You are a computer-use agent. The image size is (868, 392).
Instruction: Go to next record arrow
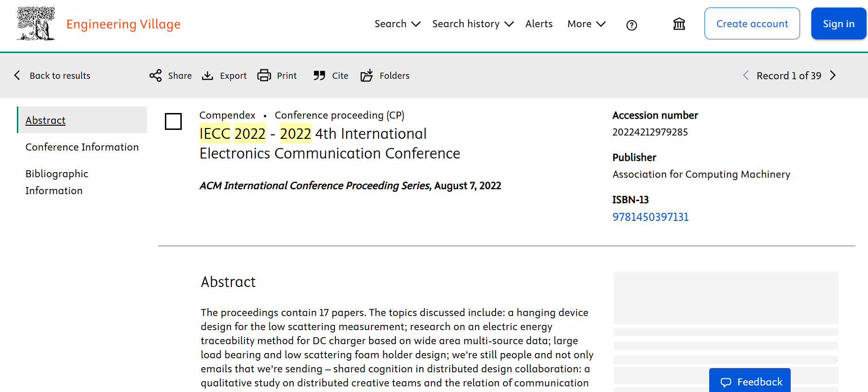(x=833, y=75)
